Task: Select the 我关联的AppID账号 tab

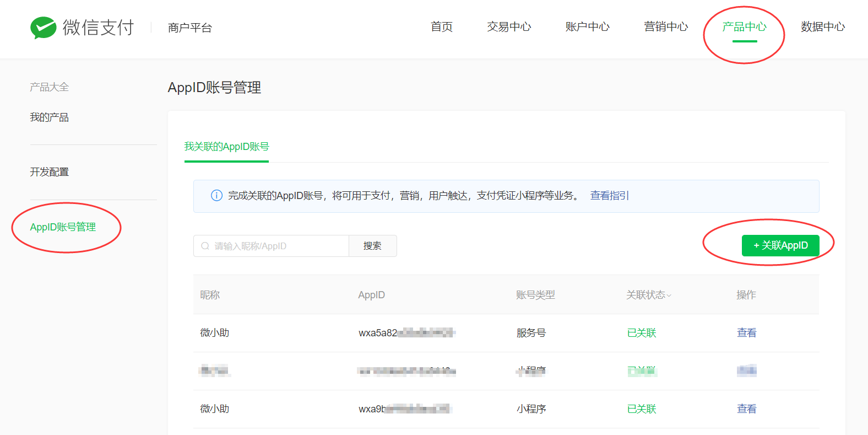Action: 226,147
